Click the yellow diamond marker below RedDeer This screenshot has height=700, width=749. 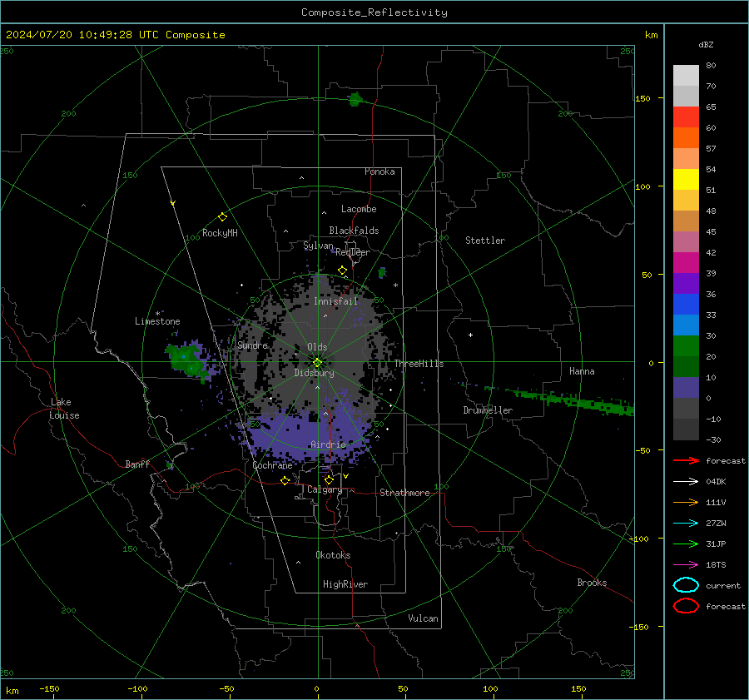click(342, 271)
